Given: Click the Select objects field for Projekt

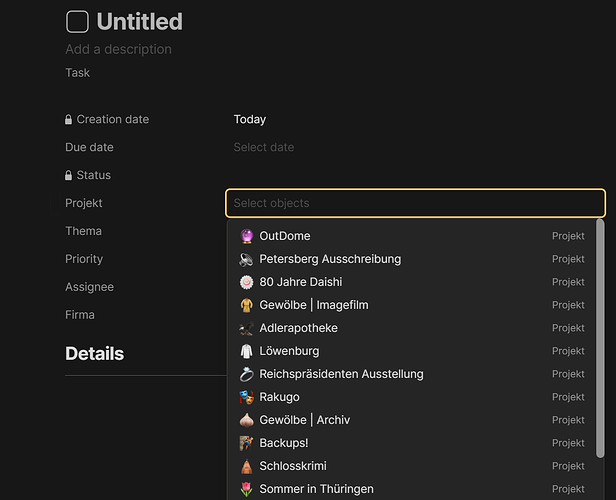Looking at the screenshot, I should pyautogui.click(x=415, y=203).
